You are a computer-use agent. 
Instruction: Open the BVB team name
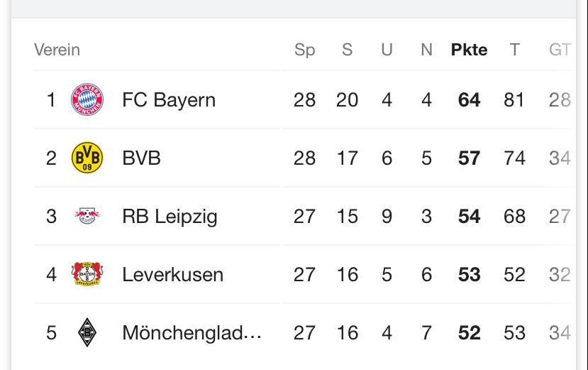pos(141,158)
